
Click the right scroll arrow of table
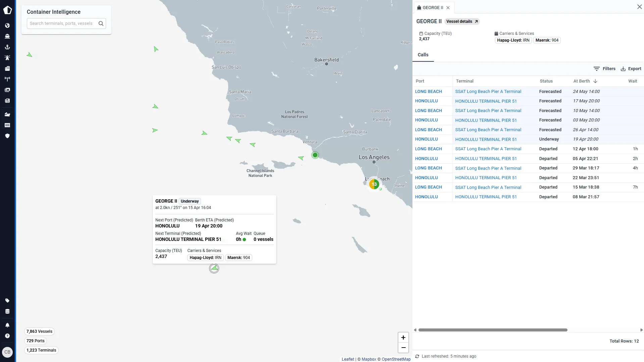641,330
